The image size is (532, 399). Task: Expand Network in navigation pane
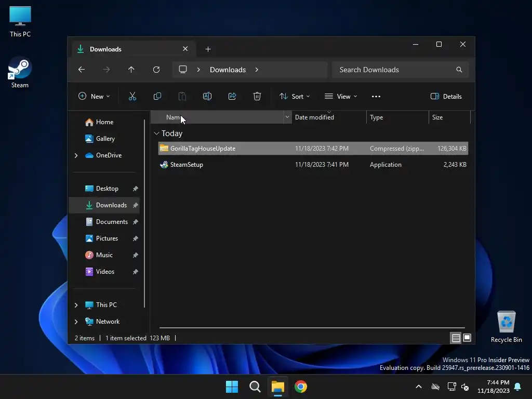(76, 322)
